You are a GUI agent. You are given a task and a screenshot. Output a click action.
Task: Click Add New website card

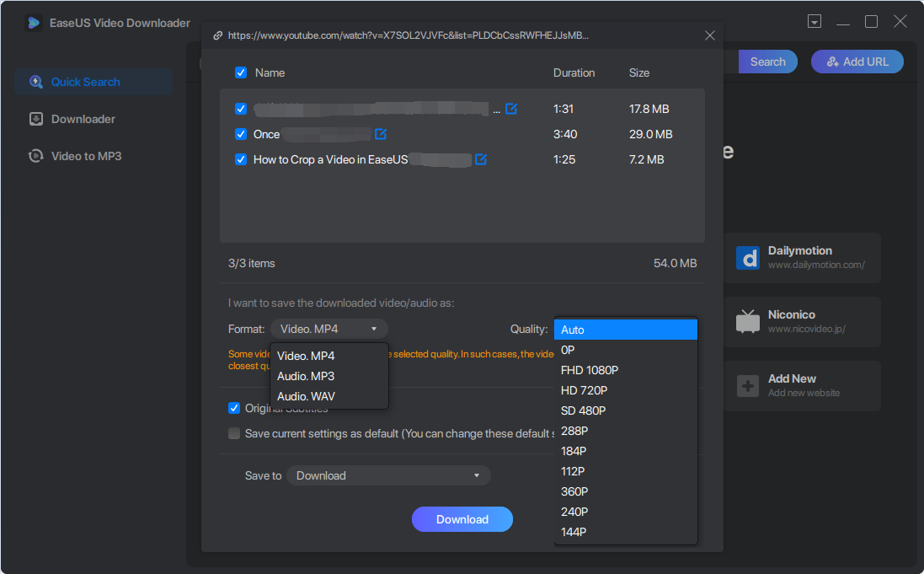802,386
